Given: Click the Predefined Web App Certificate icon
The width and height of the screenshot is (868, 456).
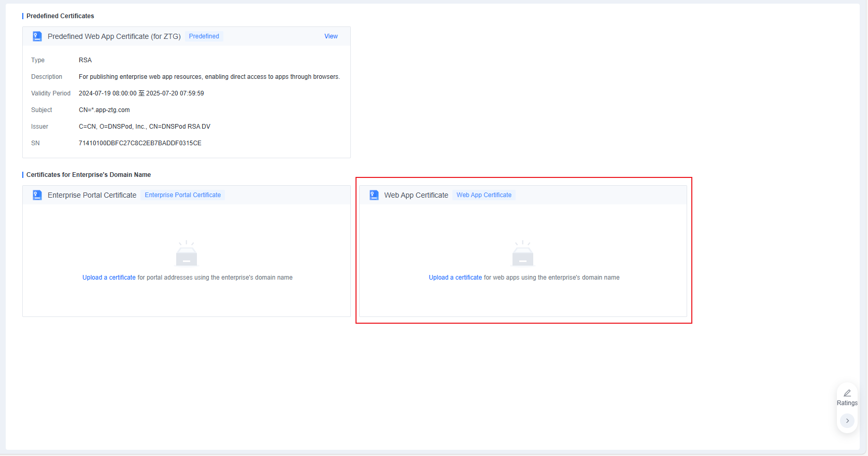Looking at the screenshot, I should tap(37, 36).
